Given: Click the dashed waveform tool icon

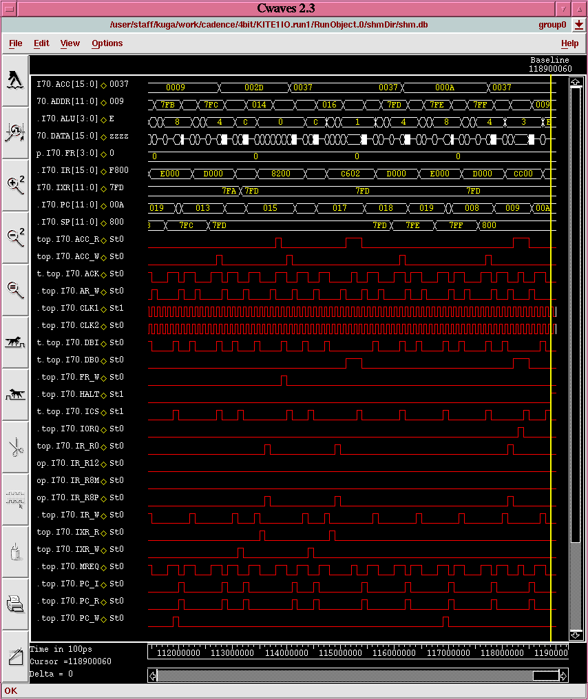Looking at the screenshot, I should (x=15, y=497).
